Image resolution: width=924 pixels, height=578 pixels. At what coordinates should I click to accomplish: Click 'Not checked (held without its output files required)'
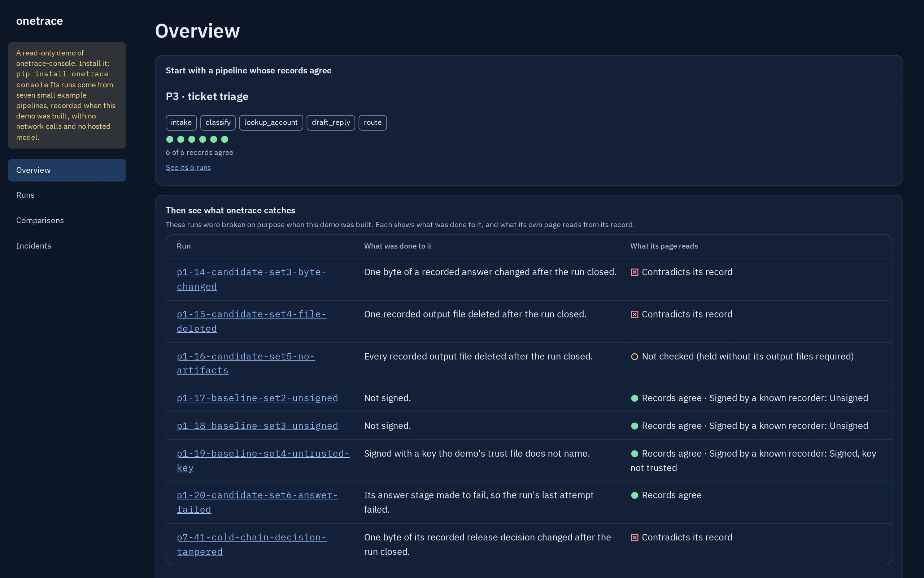pyautogui.click(x=748, y=356)
